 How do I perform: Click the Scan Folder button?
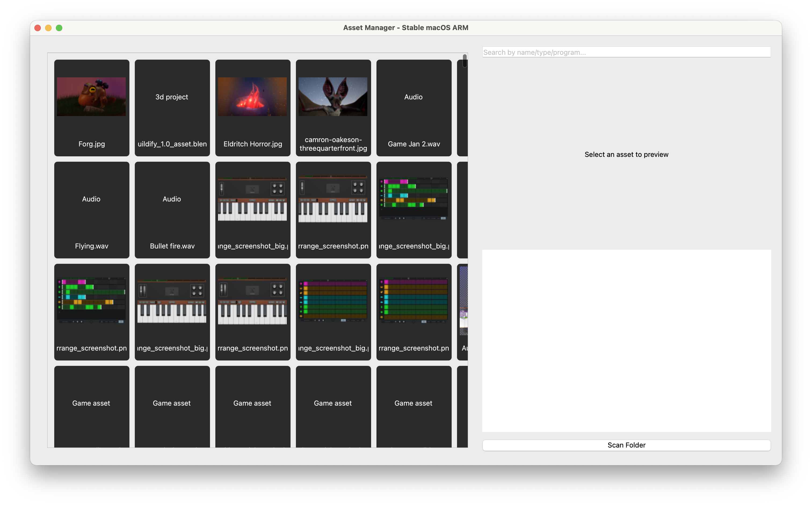626,445
